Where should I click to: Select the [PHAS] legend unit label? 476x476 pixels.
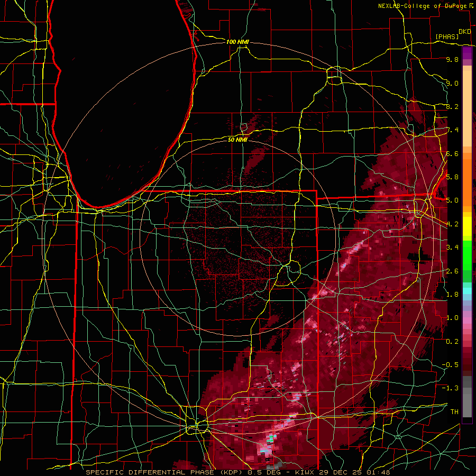point(447,36)
